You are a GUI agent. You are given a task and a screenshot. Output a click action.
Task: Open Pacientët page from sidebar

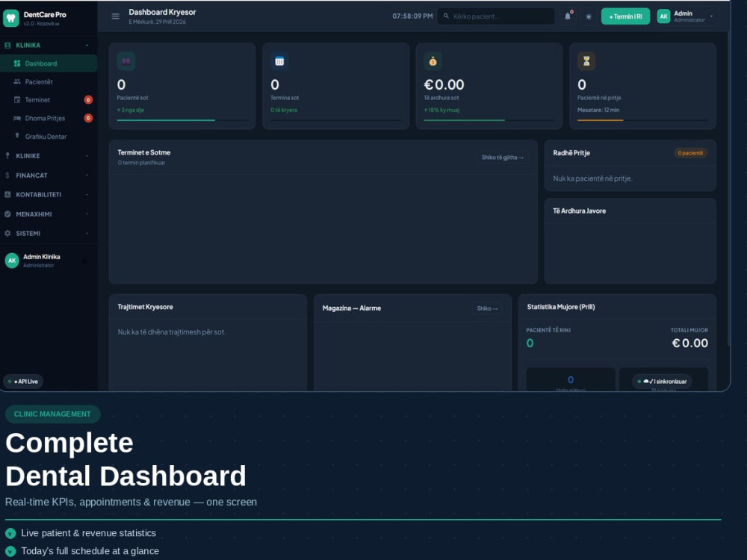(49, 82)
